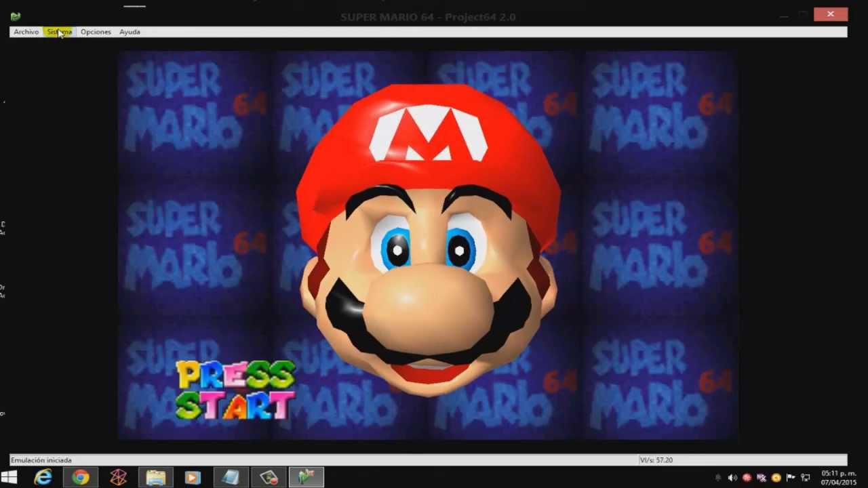868x488 pixels.
Task: Click the purple tray icon
Action: (x=762, y=478)
